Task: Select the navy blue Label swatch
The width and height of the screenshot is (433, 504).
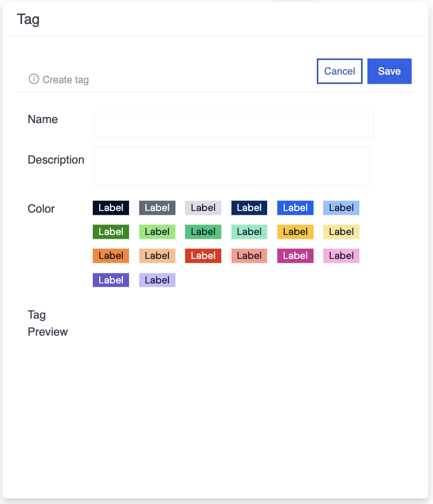Action: pyautogui.click(x=249, y=208)
